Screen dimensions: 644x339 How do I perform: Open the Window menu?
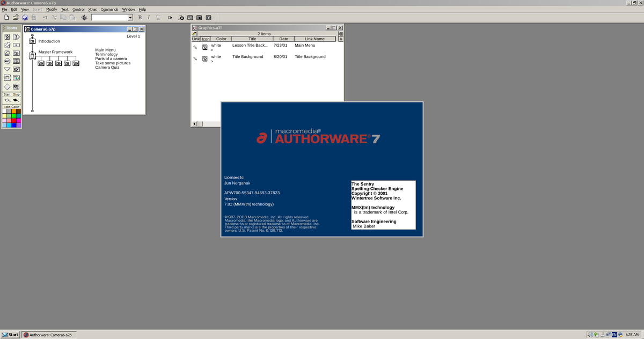click(x=129, y=9)
